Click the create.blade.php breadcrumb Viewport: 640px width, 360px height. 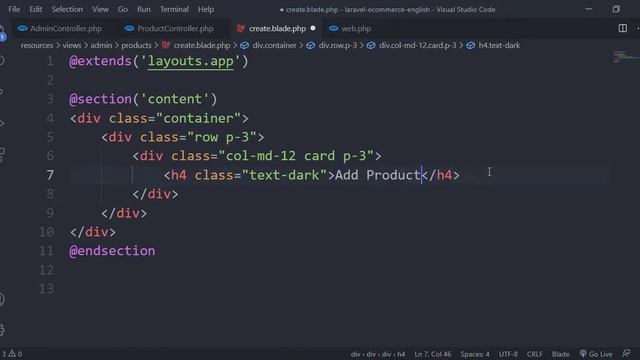coord(202,45)
